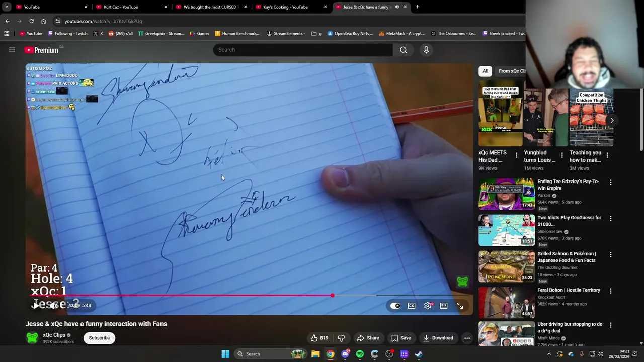Open a new browser tab
Image resolution: width=644 pixels, height=362 pixels.
[x=417, y=7]
